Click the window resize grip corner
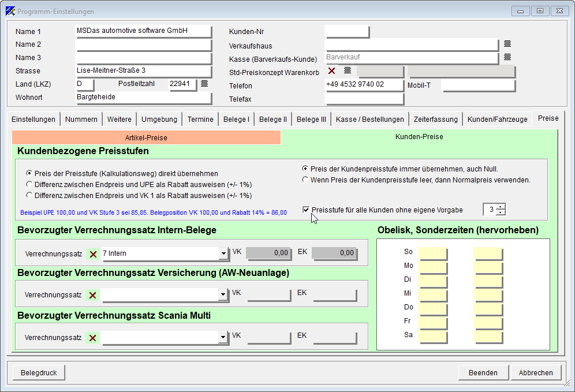Screen dimensions: 575x392 (x=566, y=383)
